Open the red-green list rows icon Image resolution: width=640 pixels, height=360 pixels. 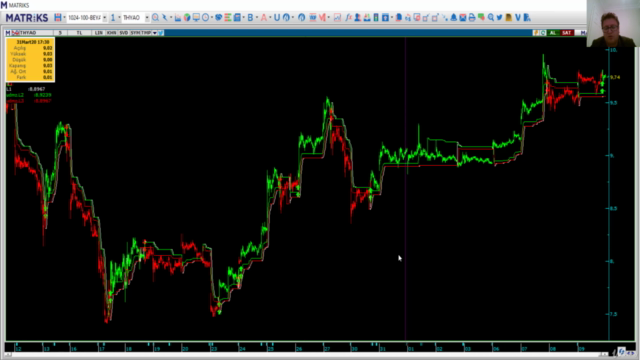[228, 18]
